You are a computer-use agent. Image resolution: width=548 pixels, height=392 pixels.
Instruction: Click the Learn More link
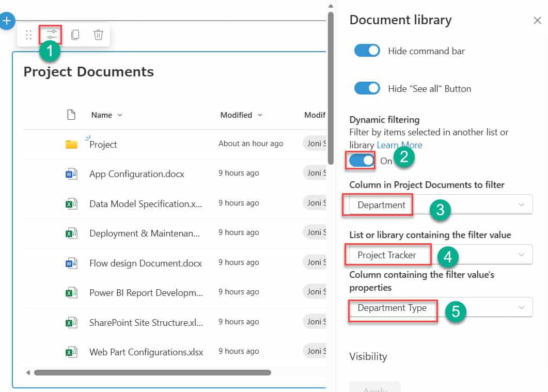pos(399,145)
